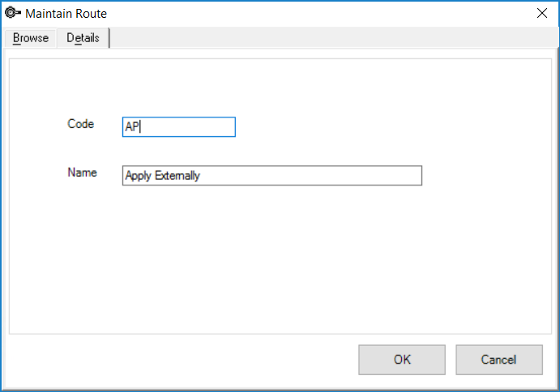Place cursor on the Apply Externally text
The image size is (560, 392).
click(x=163, y=176)
